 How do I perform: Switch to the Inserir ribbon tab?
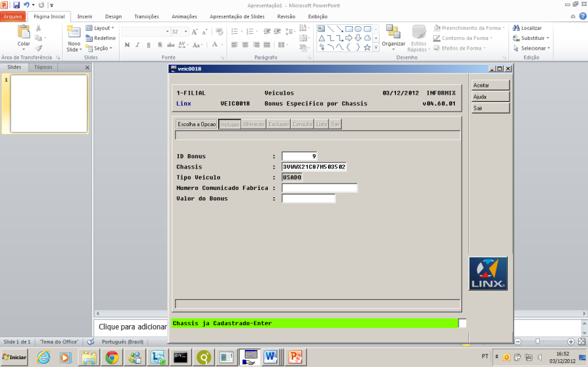pos(85,16)
